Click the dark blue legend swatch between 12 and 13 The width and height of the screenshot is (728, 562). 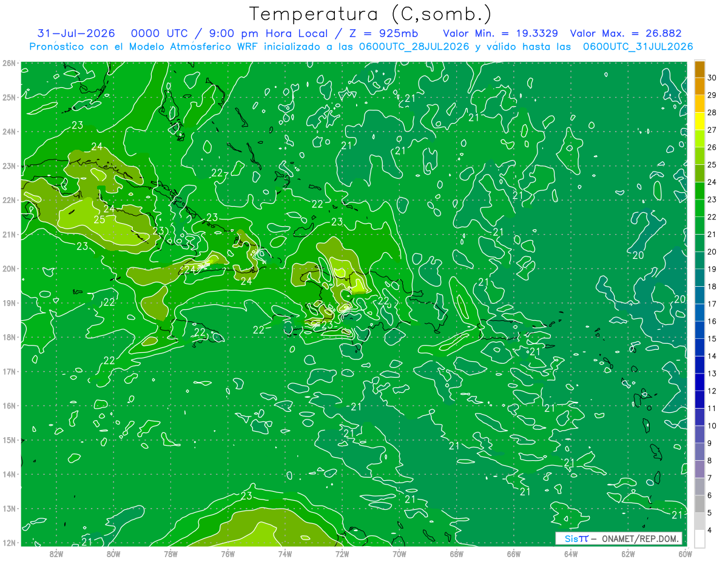coord(699,382)
